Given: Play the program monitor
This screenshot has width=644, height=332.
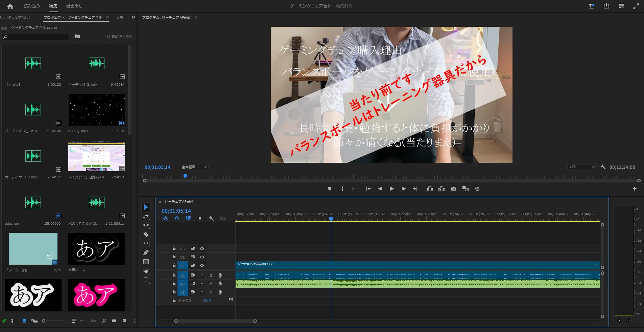Looking at the screenshot, I should pos(391,189).
